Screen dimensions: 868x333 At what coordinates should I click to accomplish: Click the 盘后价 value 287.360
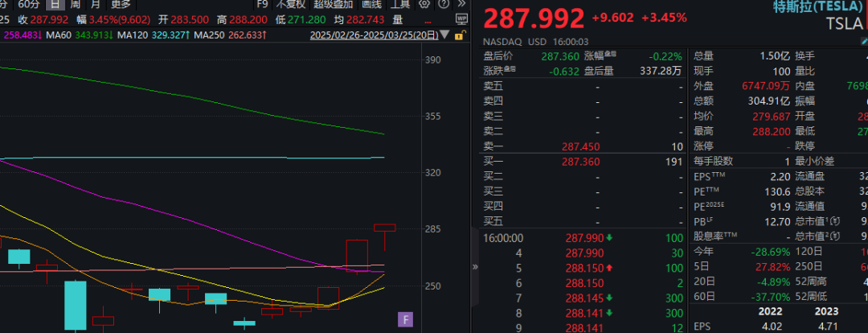click(x=560, y=56)
